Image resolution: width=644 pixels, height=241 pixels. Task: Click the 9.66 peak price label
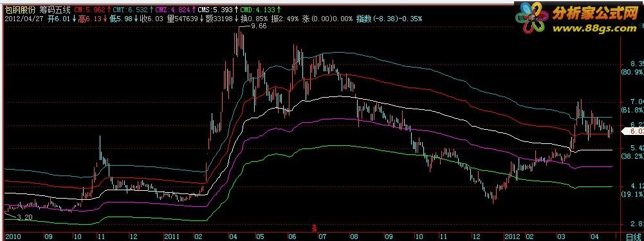(259, 26)
